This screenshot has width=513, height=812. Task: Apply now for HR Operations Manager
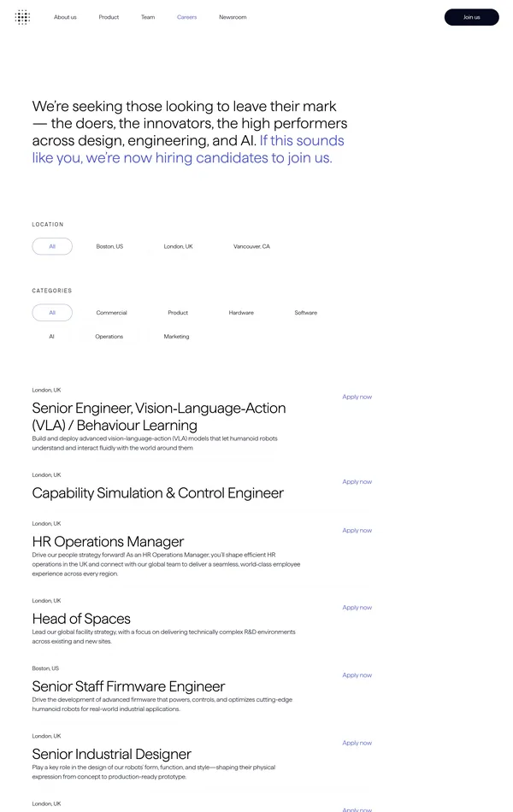(x=357, y=530)
